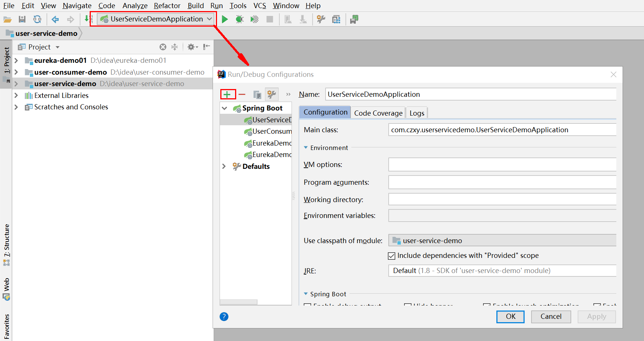Hide the Project tool window
The height and width of the screenshot is (341, 644).
207,47
